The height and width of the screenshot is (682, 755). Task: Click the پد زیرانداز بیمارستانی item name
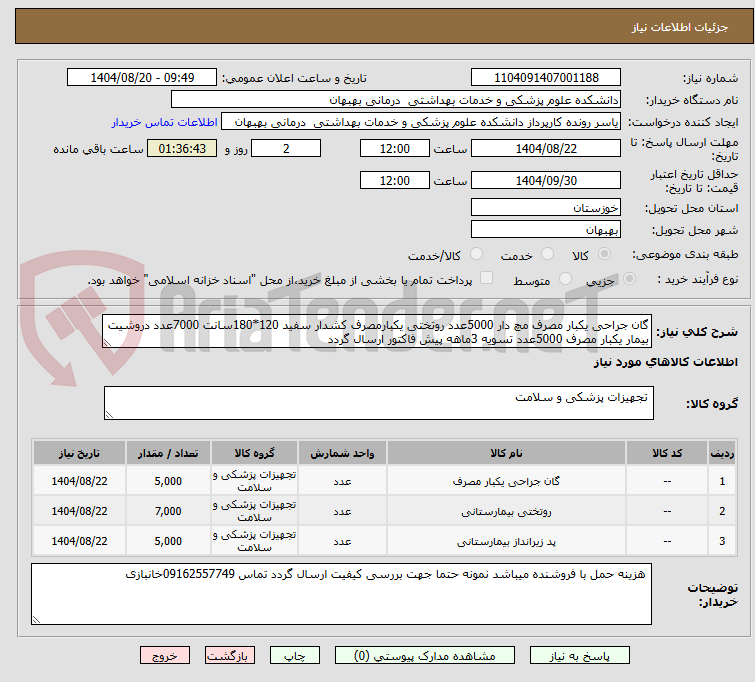tap(506, 542)
